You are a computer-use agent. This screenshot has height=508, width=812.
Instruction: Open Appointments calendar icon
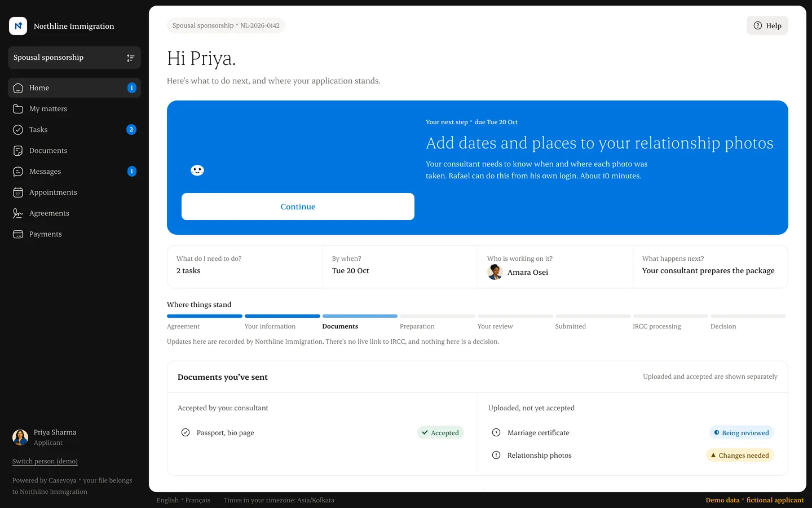pos(18,192)
